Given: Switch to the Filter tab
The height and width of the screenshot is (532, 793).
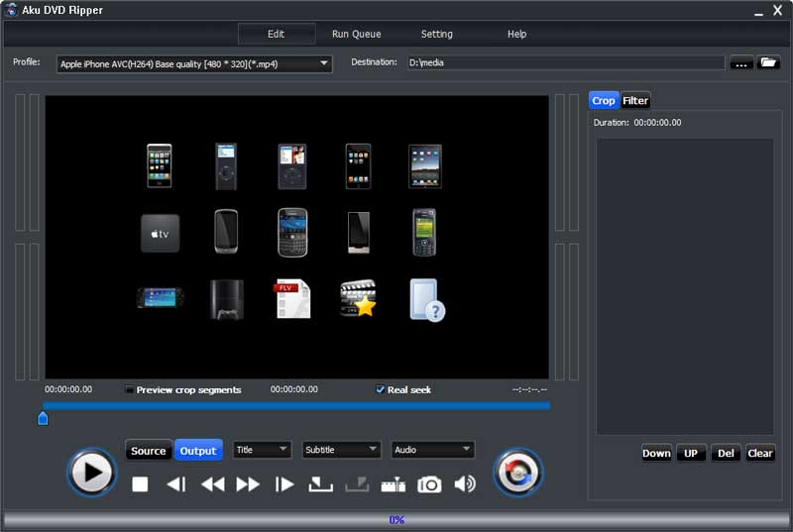Looking at the screenshot, I should pos(635,100).
